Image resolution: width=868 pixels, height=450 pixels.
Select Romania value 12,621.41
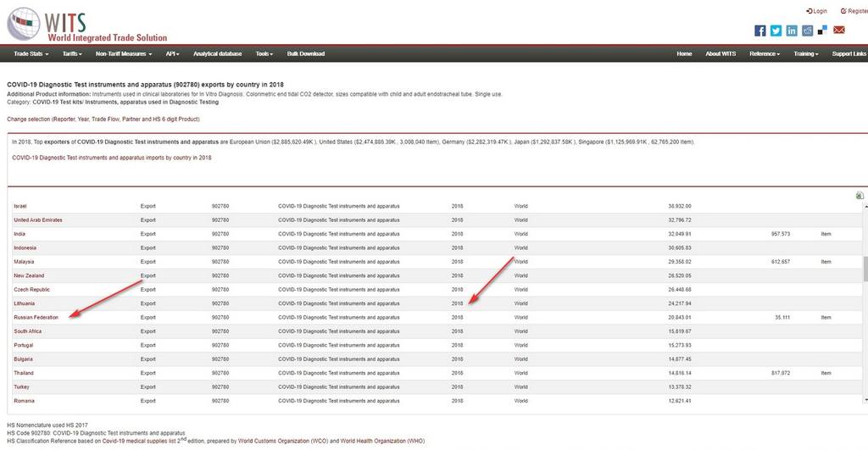coord(679,401)
